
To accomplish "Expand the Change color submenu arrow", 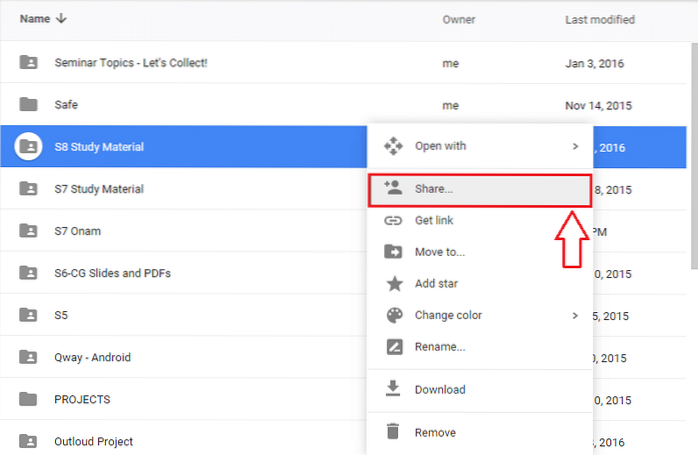I will [x=575, y=315].
